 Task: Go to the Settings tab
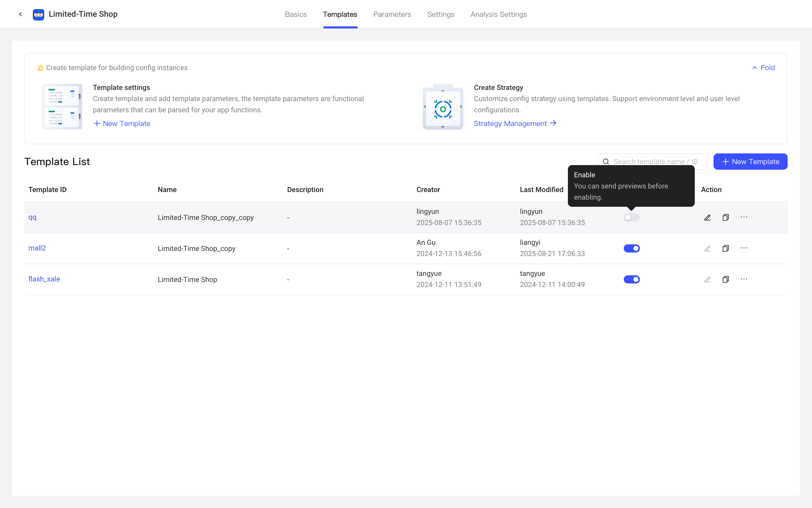[x=441, y=14]
